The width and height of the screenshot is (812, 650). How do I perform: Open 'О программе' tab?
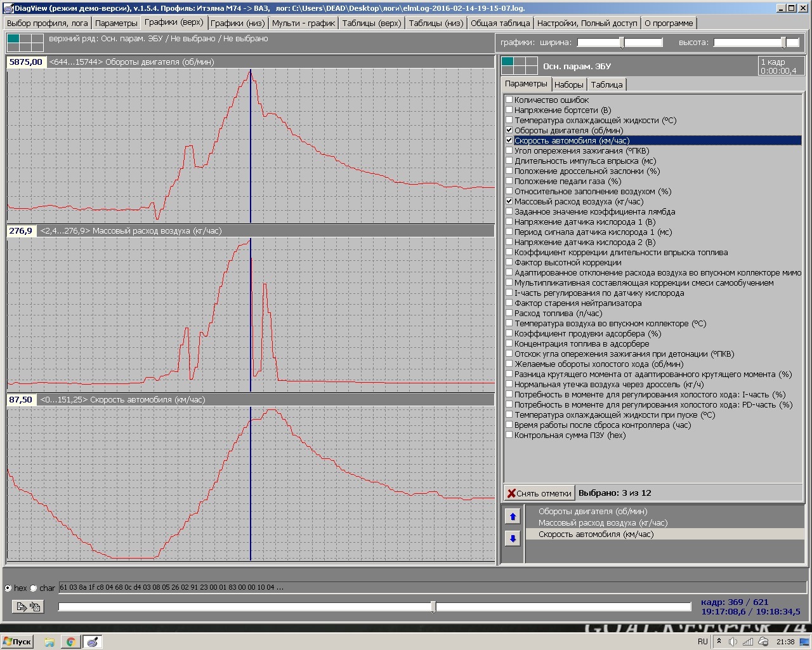669,23
